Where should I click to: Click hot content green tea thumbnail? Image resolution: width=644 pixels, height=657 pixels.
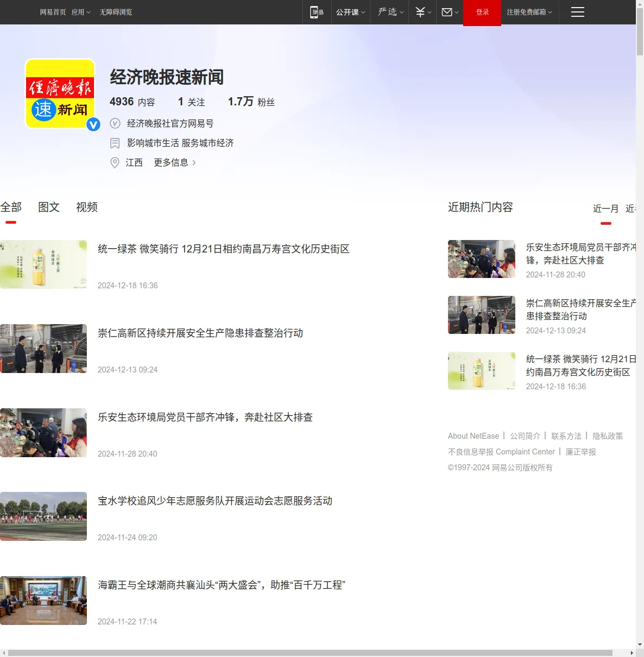click(482, 371)
